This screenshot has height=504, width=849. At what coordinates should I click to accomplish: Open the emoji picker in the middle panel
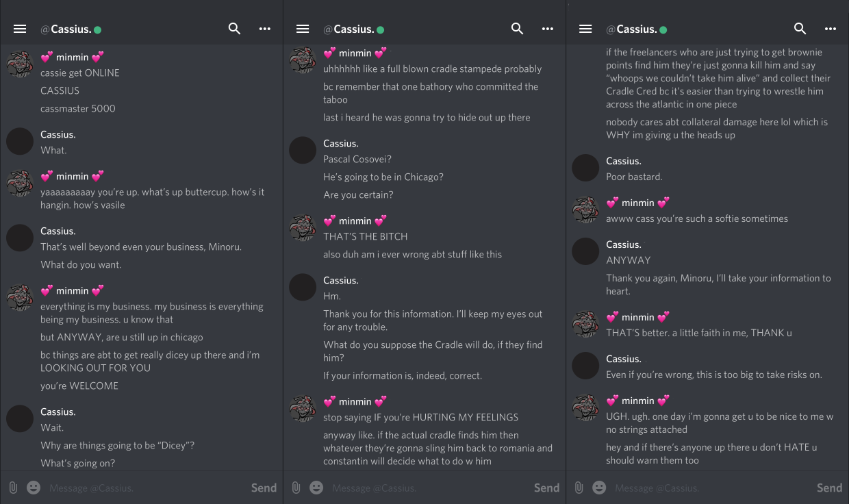coord(316,488)
